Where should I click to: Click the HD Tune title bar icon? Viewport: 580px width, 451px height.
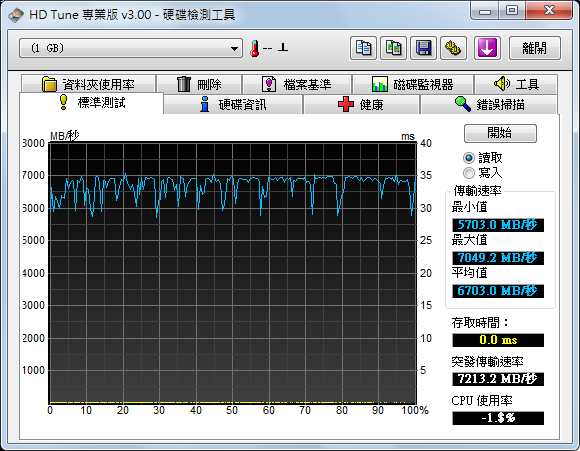pyautogui.click(x=16, y=15)
